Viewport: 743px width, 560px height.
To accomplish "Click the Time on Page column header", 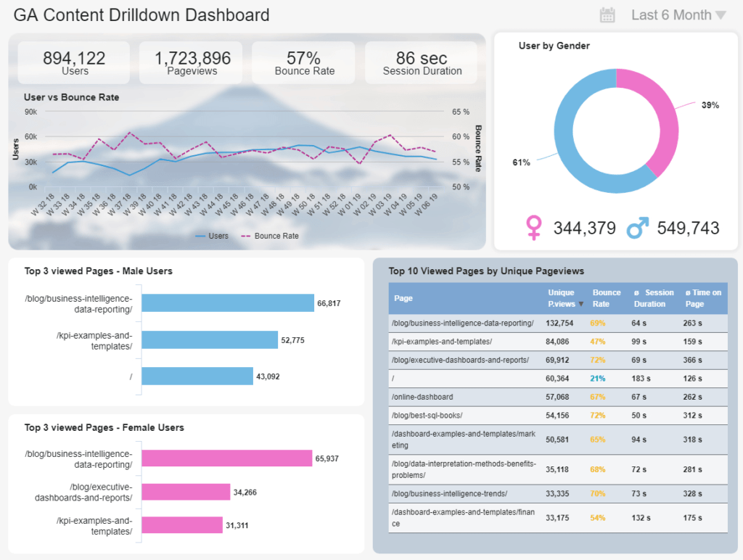I will click(x=702, y=298).
